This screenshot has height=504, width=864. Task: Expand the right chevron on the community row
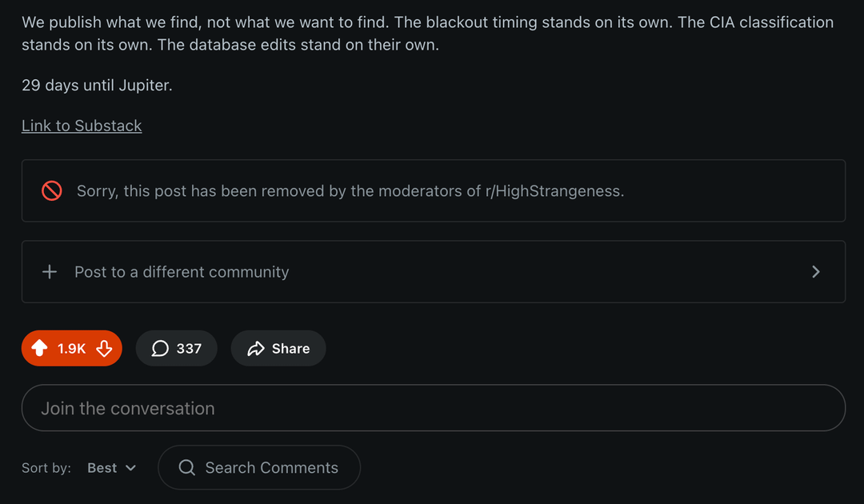click(816, 272)
